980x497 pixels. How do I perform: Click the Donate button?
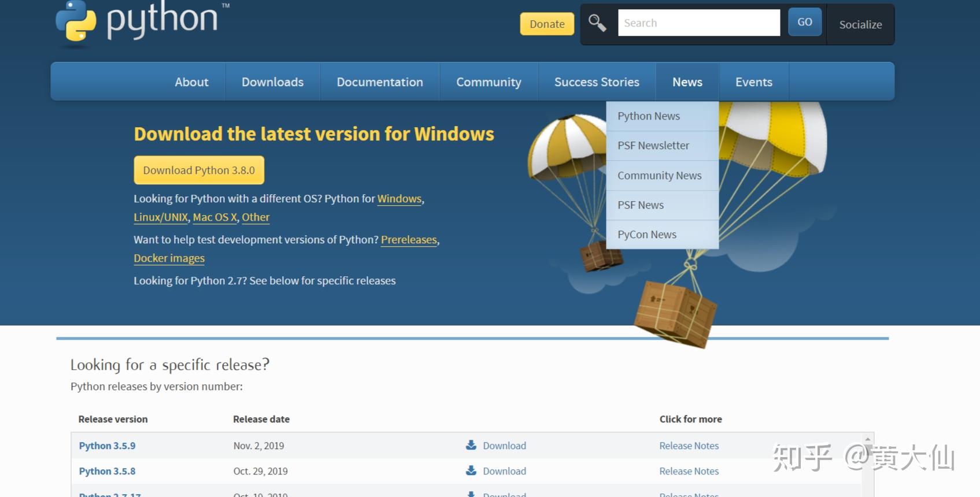coord(547,24)
